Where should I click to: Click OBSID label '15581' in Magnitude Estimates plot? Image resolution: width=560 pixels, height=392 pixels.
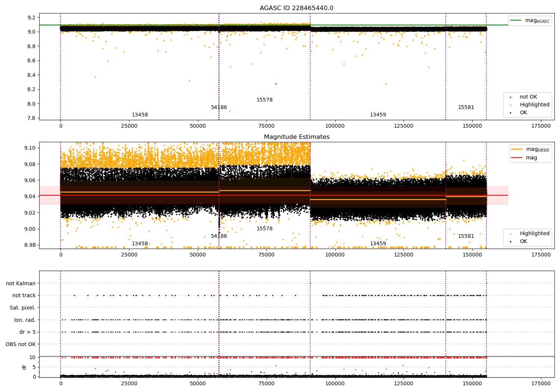(466, 236)
